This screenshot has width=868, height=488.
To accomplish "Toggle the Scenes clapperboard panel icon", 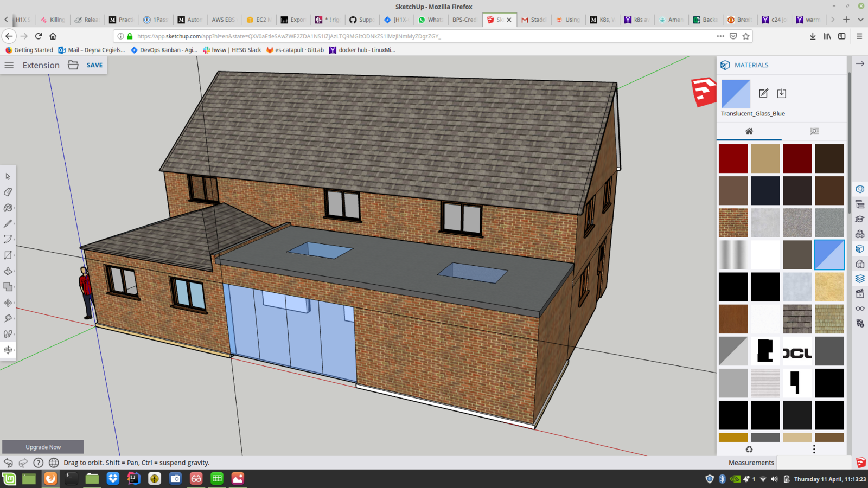I will pos(860,294).
